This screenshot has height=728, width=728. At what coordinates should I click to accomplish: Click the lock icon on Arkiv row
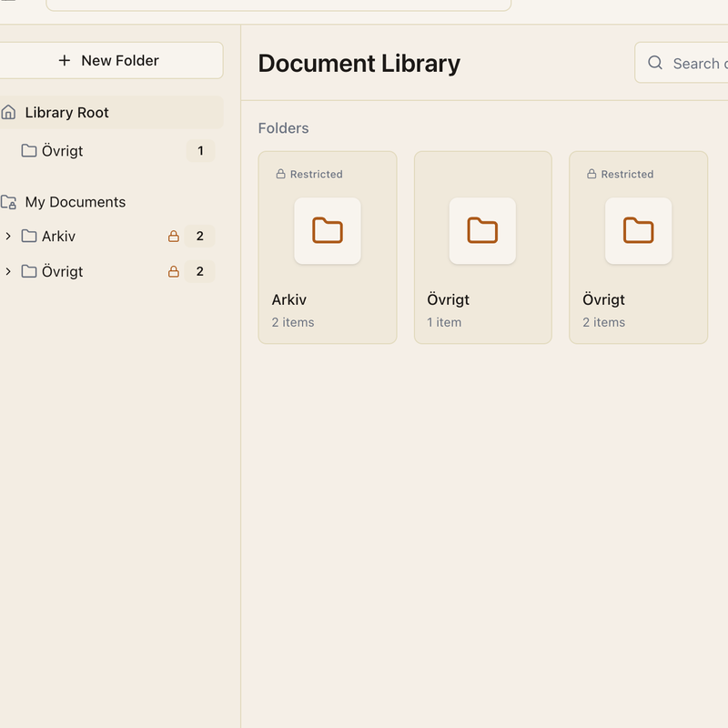point(174,237)
